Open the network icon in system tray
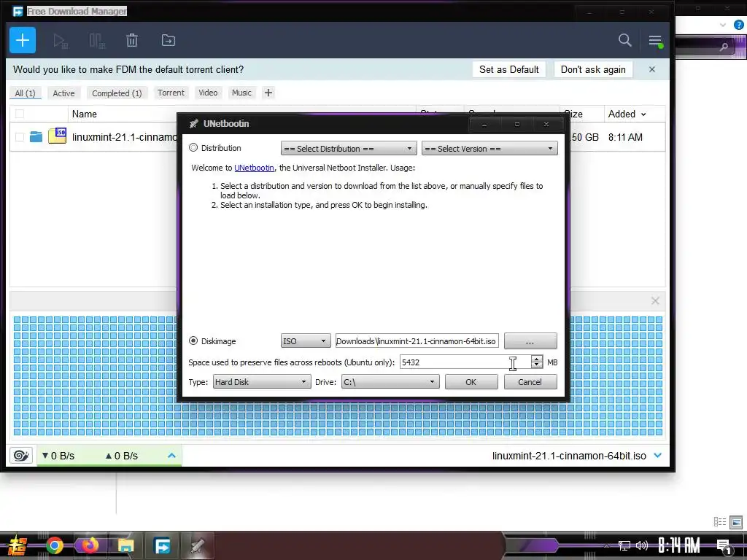Image resolution: width=747 pixels, height=560 pixels. [624, 545]
